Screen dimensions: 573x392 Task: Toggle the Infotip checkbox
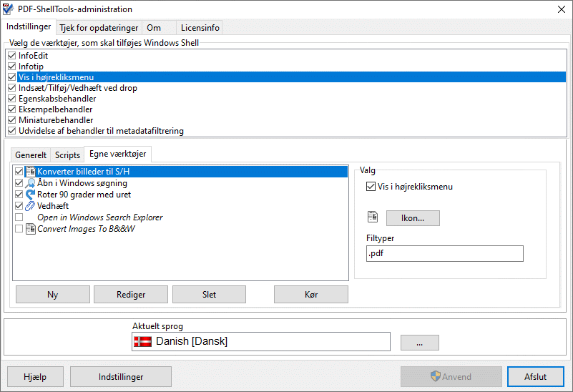tap(11, 66)
